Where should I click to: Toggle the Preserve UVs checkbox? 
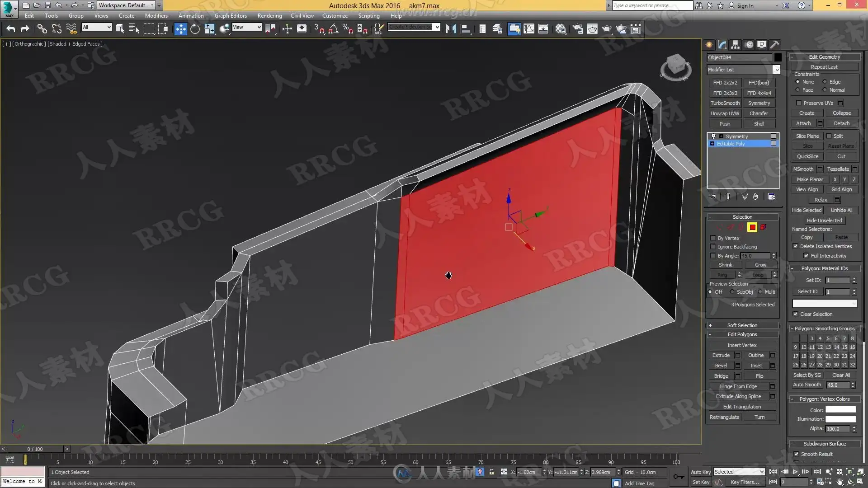[799, 103]
